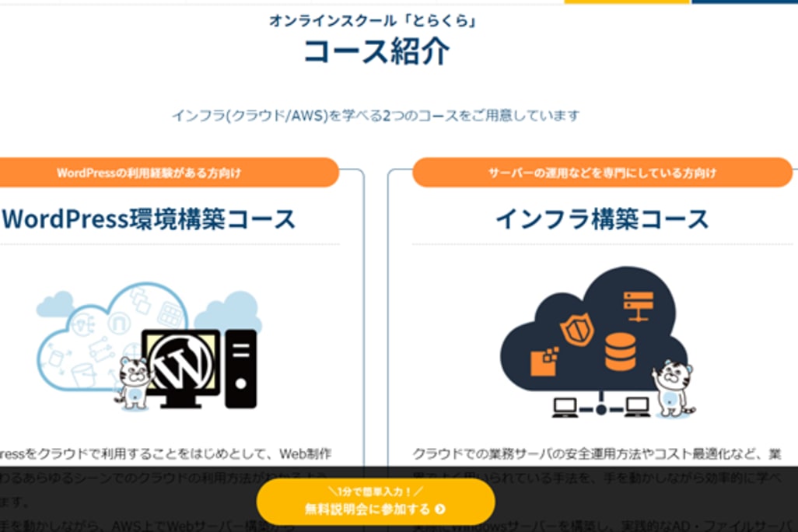Select the WordPress環境構築コース heading
798x532 pixels.
[x=148, y=219]
